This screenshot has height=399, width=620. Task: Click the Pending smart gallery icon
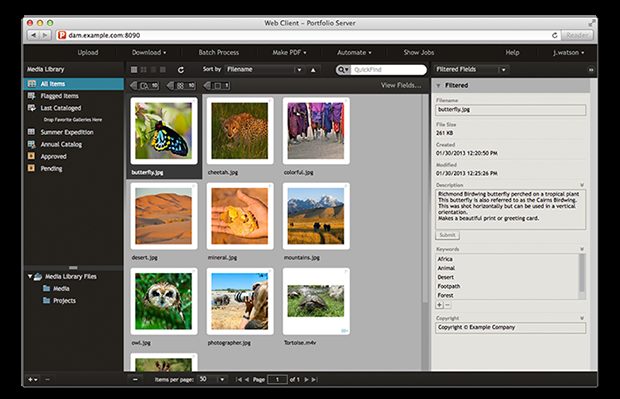coord(32,168)
